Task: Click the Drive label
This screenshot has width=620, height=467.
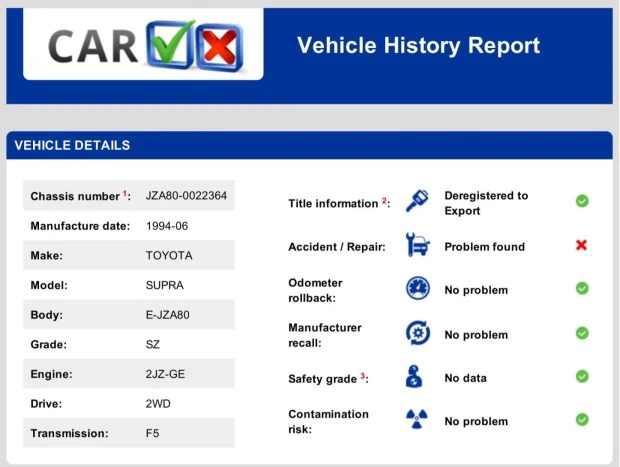Action: click(x=46, y=404)
